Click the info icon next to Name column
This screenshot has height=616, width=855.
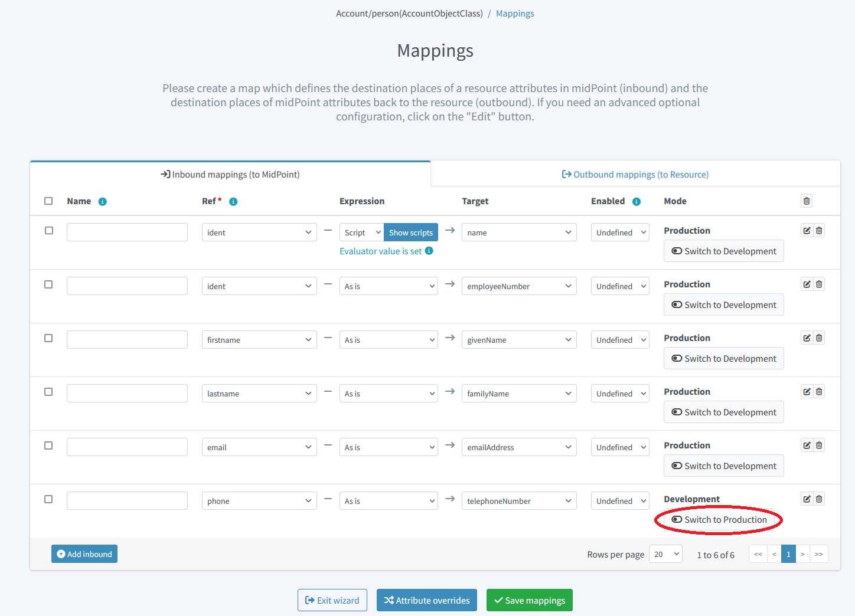pos(102,201)
